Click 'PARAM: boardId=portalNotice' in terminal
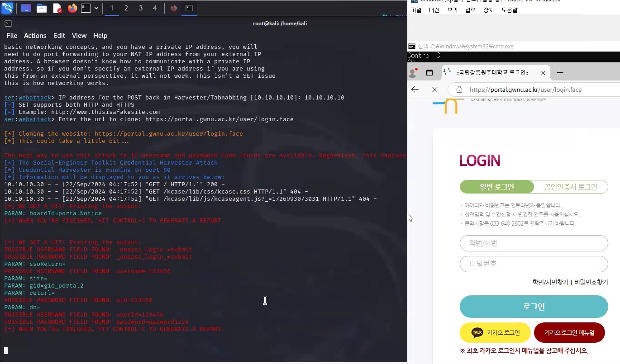Viewport: 620px width, 364px height. (53, 213)
